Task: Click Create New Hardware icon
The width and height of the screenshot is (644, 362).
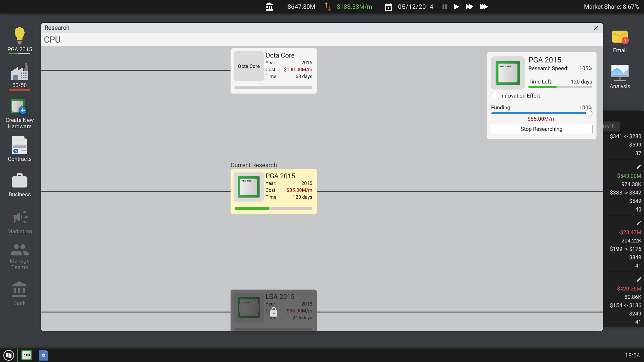Action: 19,107
